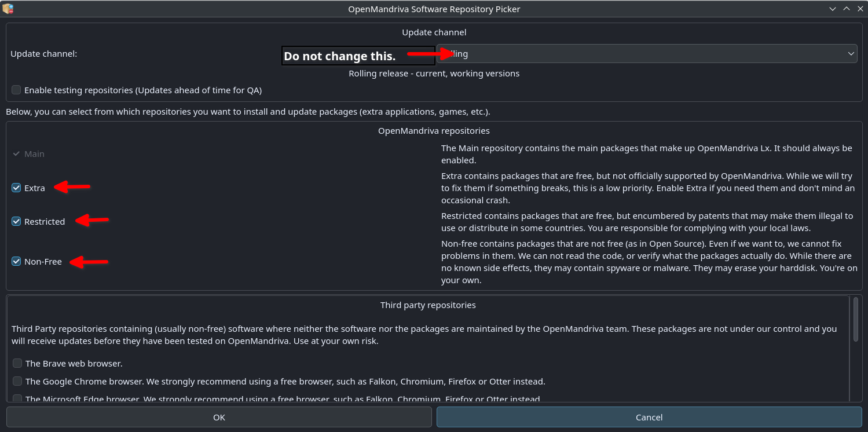The height and width of the screenshot is (432, 868).
Task: Click the 'OpenMandriva repositories' heading
Action: coord(434,131)
